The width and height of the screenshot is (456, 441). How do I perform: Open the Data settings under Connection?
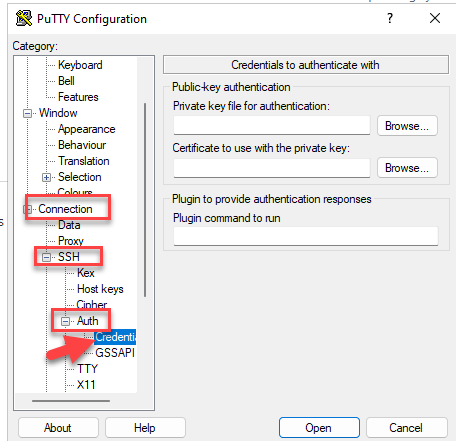[x=69, y=225]
